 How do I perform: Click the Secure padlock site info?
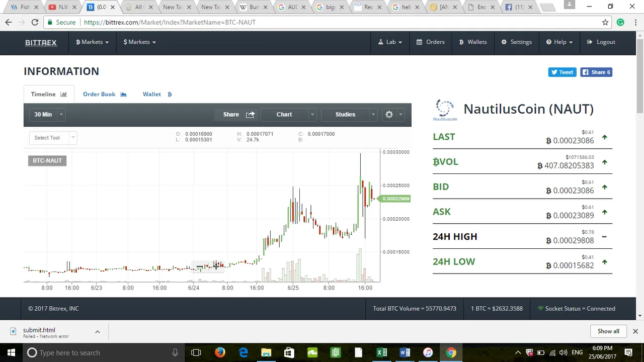tap(62, 22)
